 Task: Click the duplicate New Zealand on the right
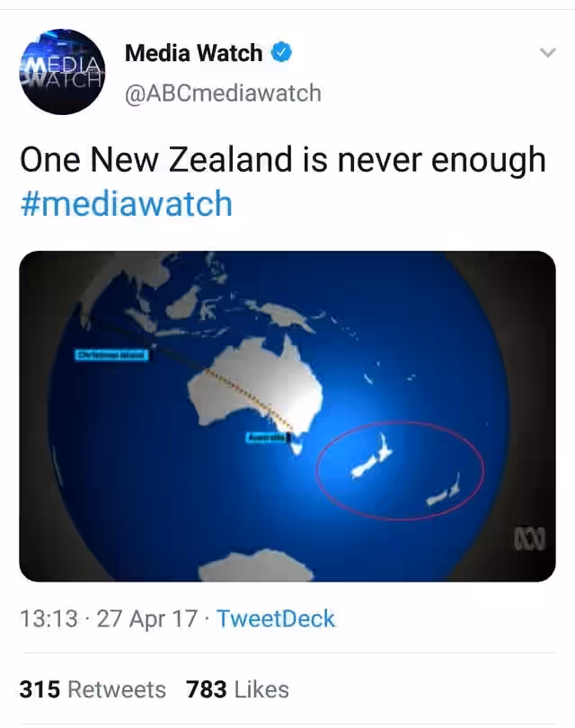click(x=443, y=493)
